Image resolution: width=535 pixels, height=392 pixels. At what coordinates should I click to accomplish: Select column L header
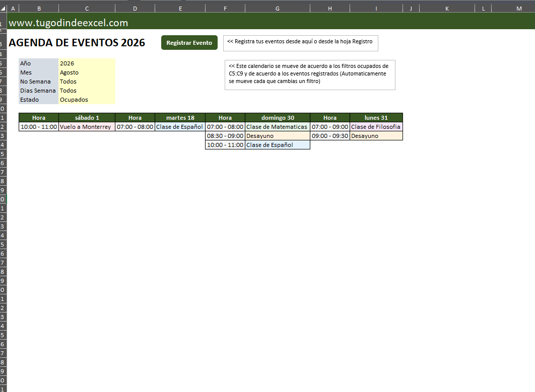484,9
